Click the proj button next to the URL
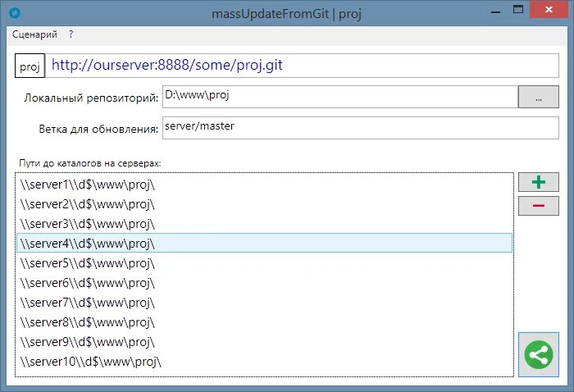The height and width of the screenshot is (392, 574). click(x=30, y=66)
